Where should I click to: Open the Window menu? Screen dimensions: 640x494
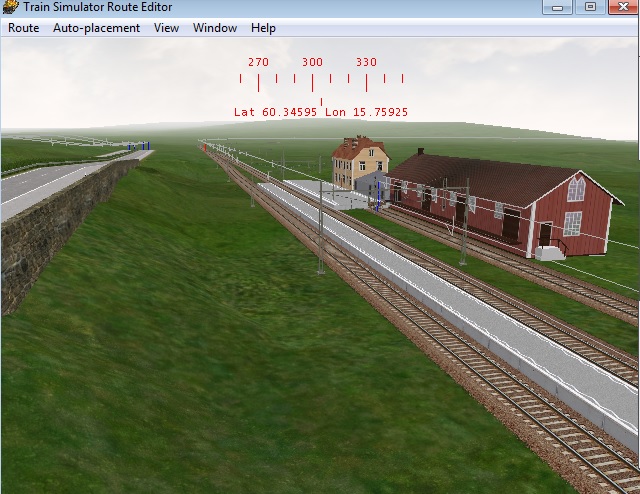pyautogui.click(x=215, y=28)
